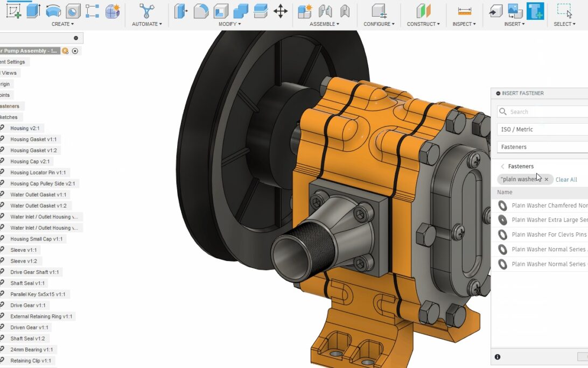Image resolution: width=588 pixels, height=368 pixels.
Task: Click the fastener Search field
Action: (x=544, y=112)
